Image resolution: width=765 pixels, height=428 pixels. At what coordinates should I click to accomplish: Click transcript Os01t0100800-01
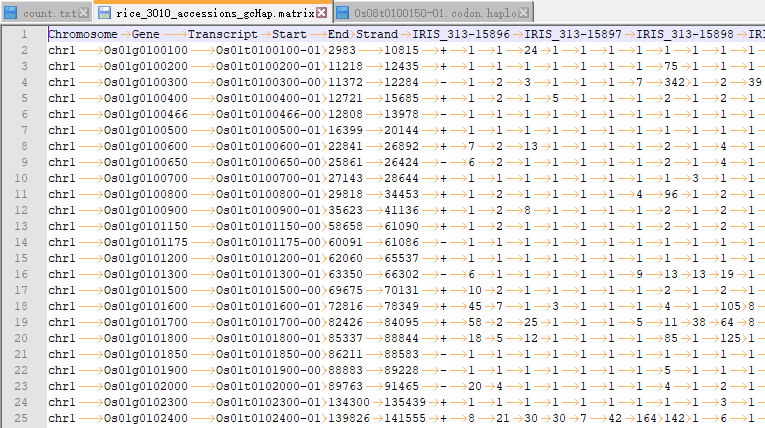click(x=268, y=194)
